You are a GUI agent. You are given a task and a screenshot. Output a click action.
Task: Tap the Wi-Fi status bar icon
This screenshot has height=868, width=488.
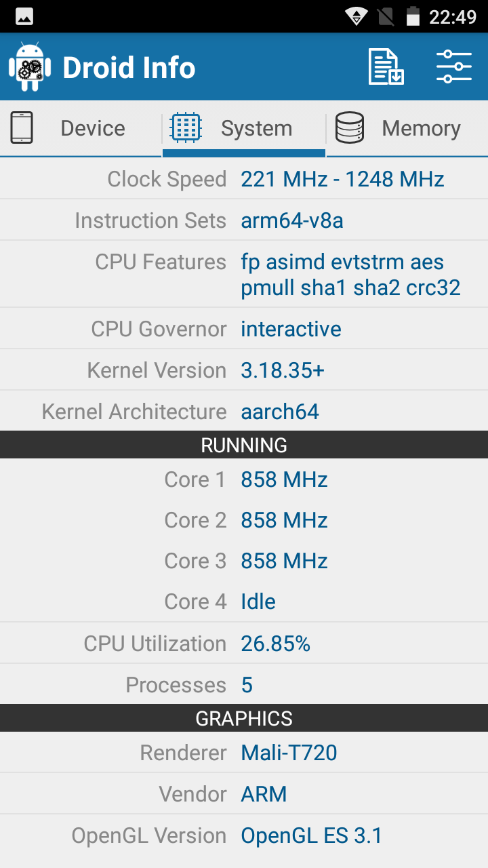pyautogui.click(x=357, y=16)
